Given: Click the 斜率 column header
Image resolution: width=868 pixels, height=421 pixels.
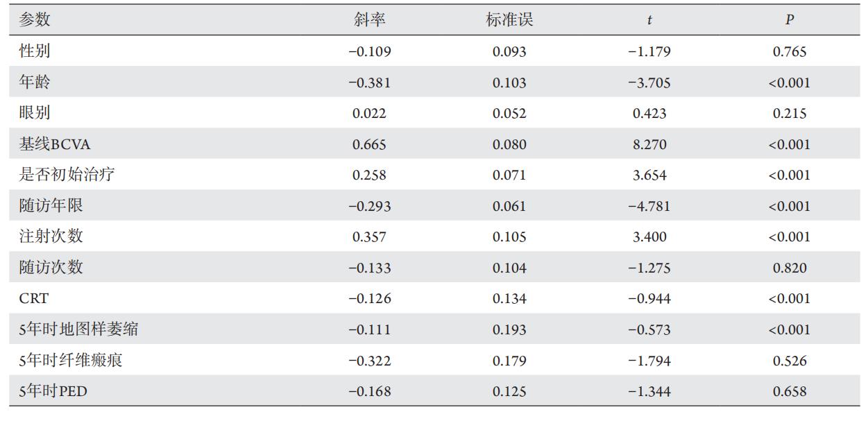Looking at the screenshot, I should click(369, 19).
